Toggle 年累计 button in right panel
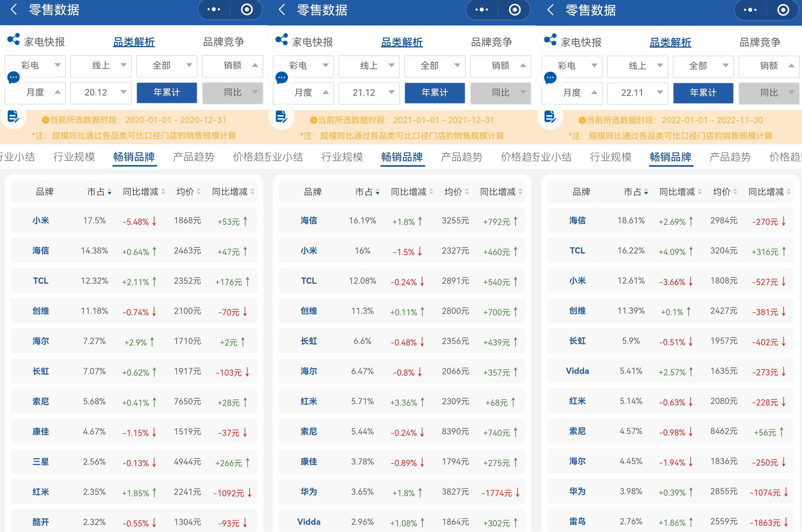This screenshot has height=532, width=802. coord(703,93)
